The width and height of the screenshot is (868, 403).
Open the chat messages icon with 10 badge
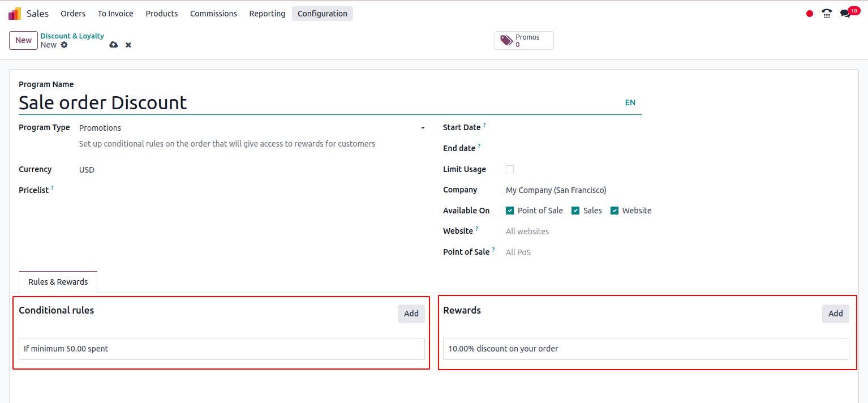click(x=845, y=14)
